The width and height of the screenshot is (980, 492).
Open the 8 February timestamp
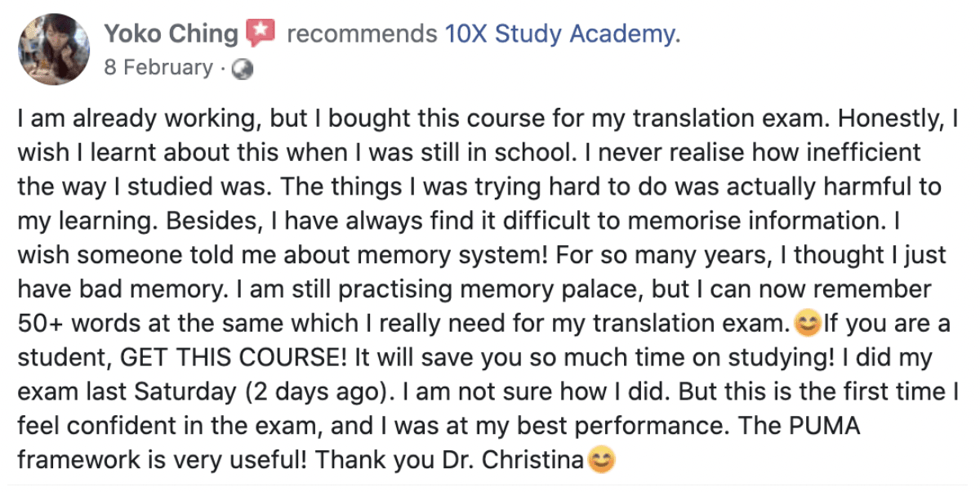158,68
